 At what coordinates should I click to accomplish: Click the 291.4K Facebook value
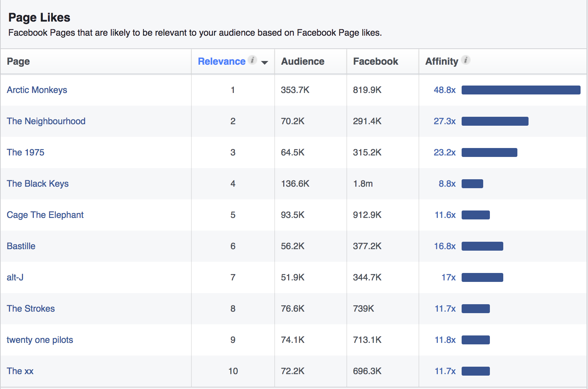point(367,121)
